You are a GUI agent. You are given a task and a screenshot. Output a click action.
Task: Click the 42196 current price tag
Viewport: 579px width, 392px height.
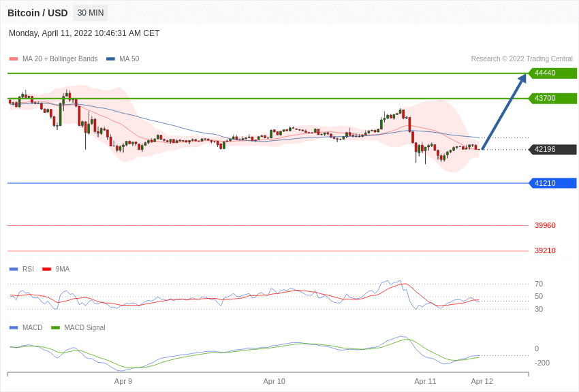point(553,149)
